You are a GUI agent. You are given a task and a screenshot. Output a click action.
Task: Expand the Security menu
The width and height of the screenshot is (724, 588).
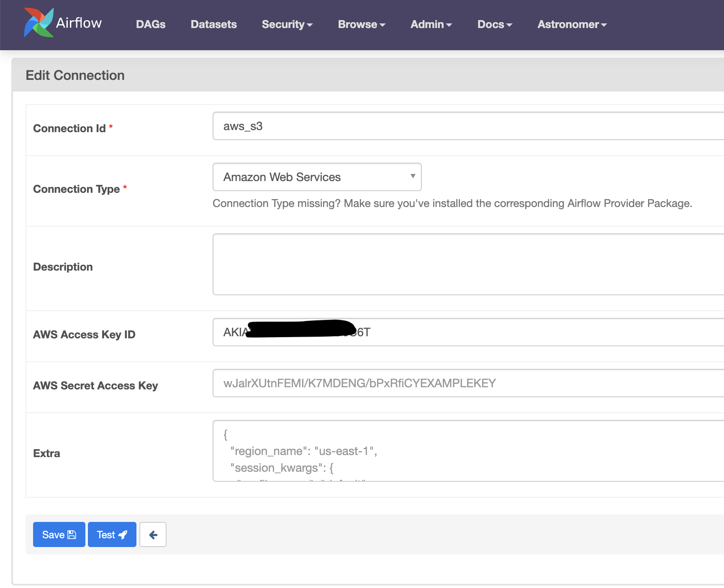point(287,24)
